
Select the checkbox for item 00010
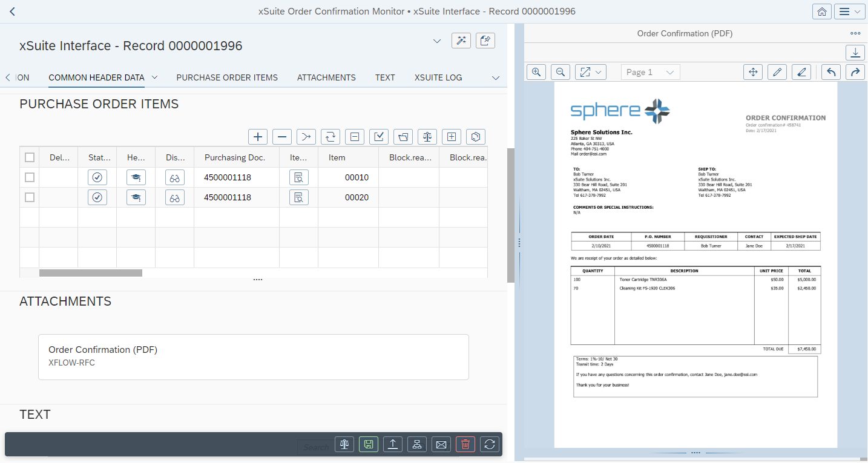[30, 177]
